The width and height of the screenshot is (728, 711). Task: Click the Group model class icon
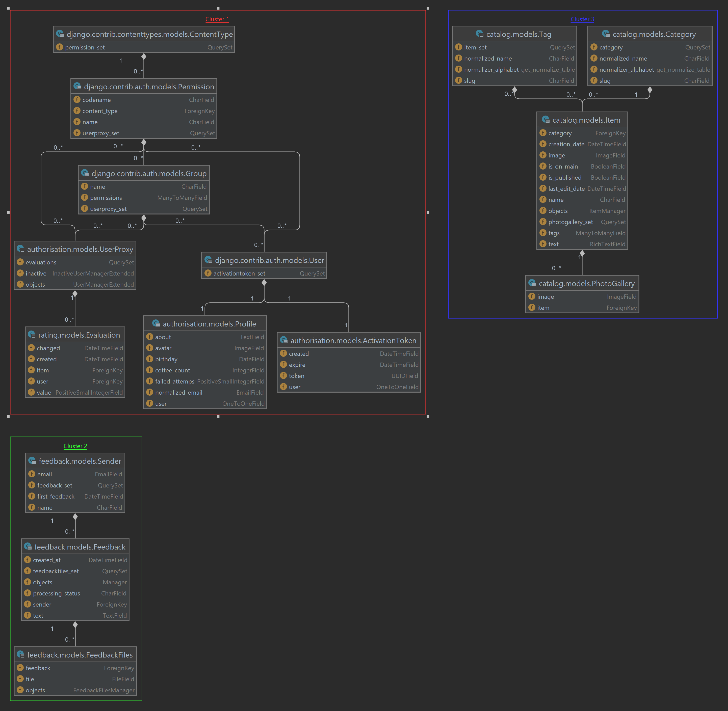tap(85, 173)
